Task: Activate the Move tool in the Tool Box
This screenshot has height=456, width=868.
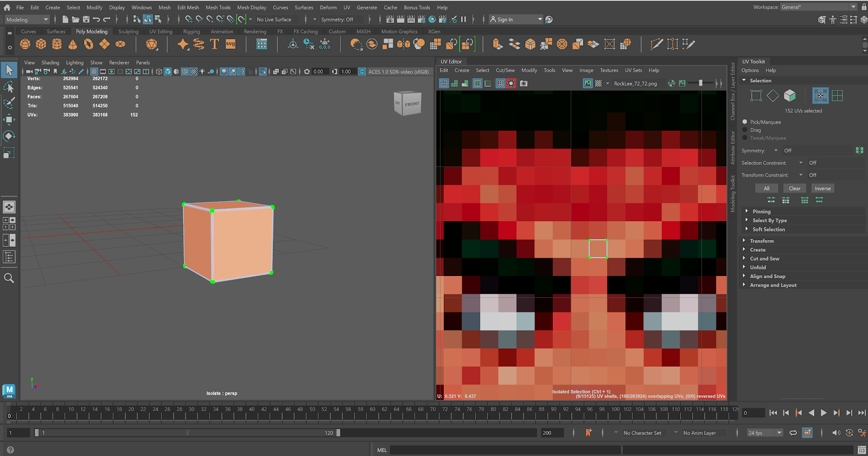Action: point(9,119)
